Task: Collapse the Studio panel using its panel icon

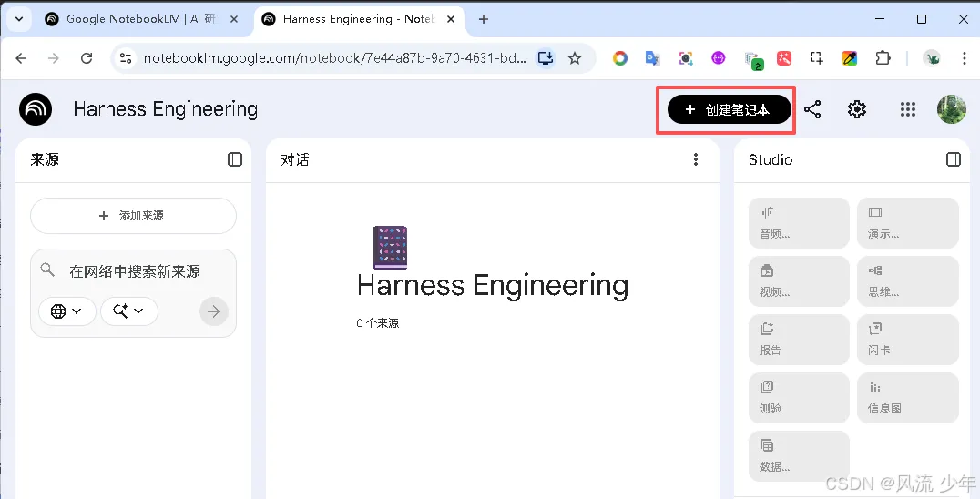Action: point(953,159)
